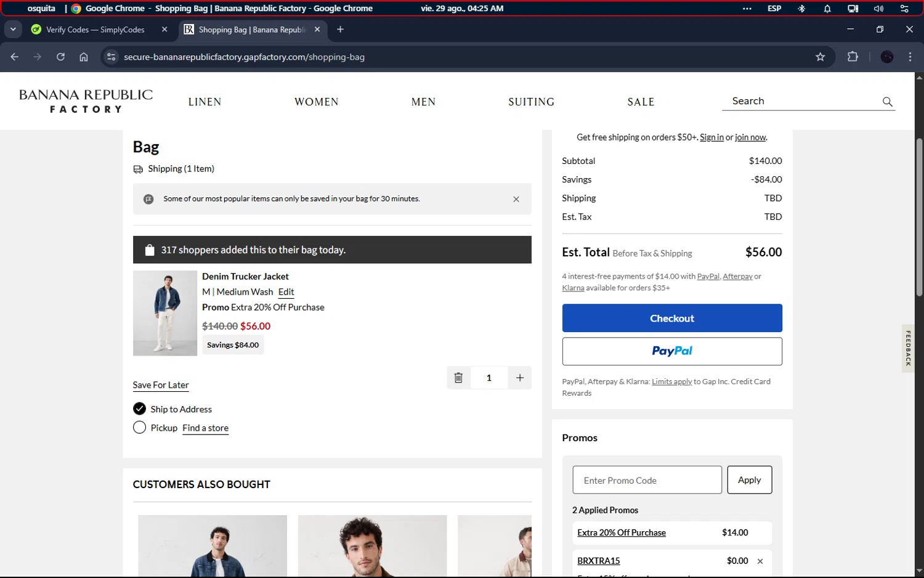Open the WOMEN menu
Viewport: 924px width, 578px height.
(317, 102)
